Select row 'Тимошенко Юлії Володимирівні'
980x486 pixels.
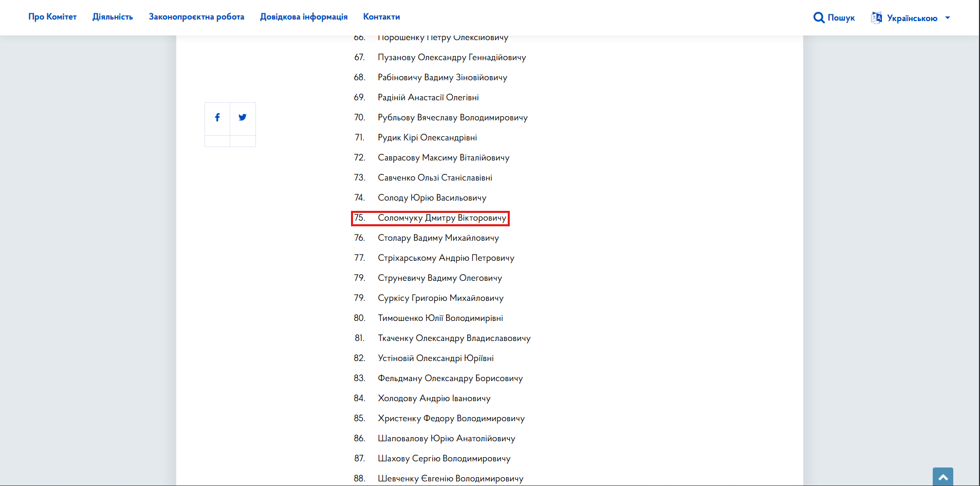(x=440, y=318)
